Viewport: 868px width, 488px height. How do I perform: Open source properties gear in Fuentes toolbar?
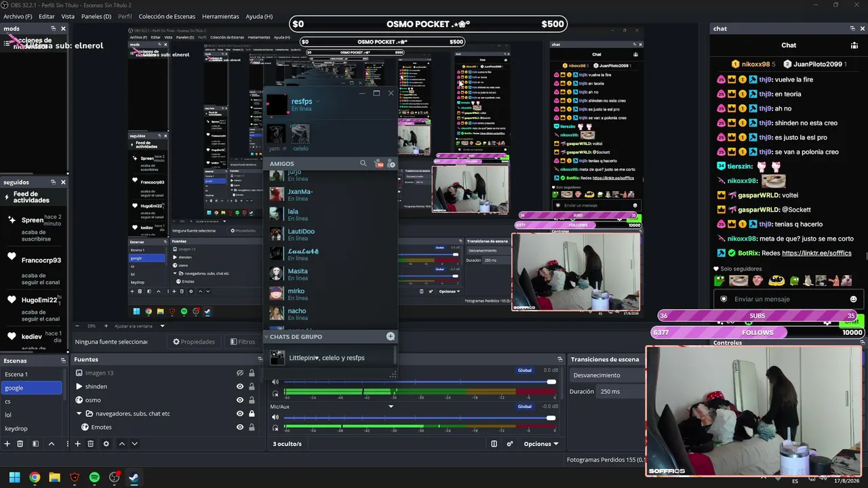point(106,444)
